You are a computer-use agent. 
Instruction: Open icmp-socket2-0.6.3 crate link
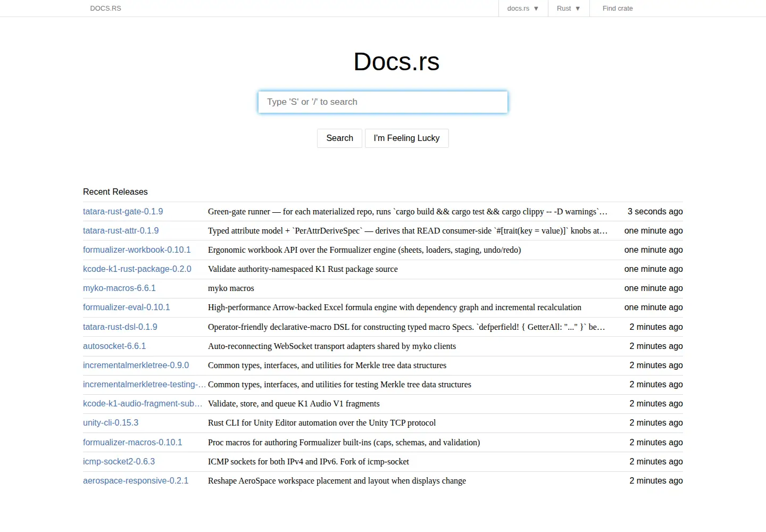click(119, 462)
